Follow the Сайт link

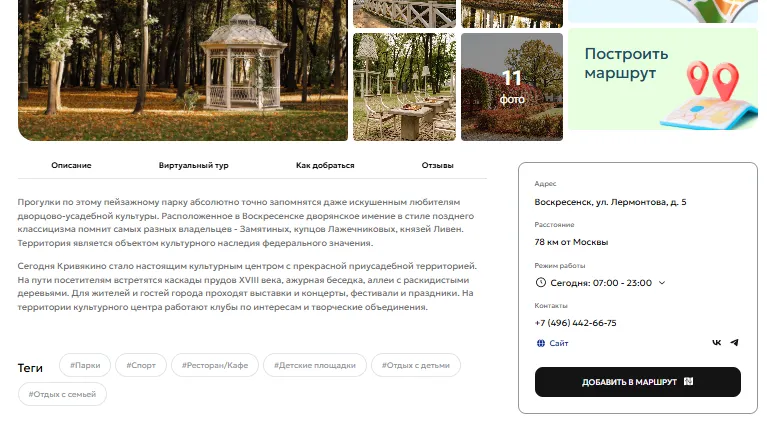559,343
